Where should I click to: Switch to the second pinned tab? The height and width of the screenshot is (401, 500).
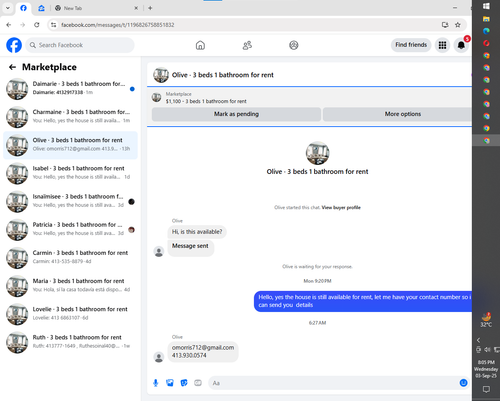click(41, 8)
